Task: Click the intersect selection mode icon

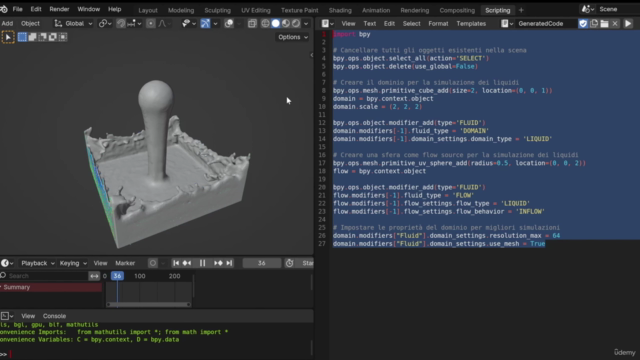Action: (63, 37)
